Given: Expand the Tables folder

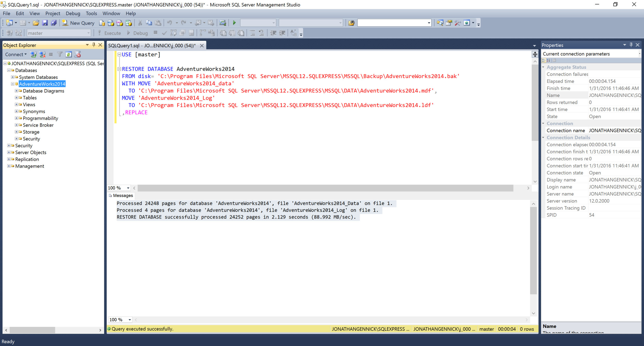Looking at the screenshot, I should (16, 98).
